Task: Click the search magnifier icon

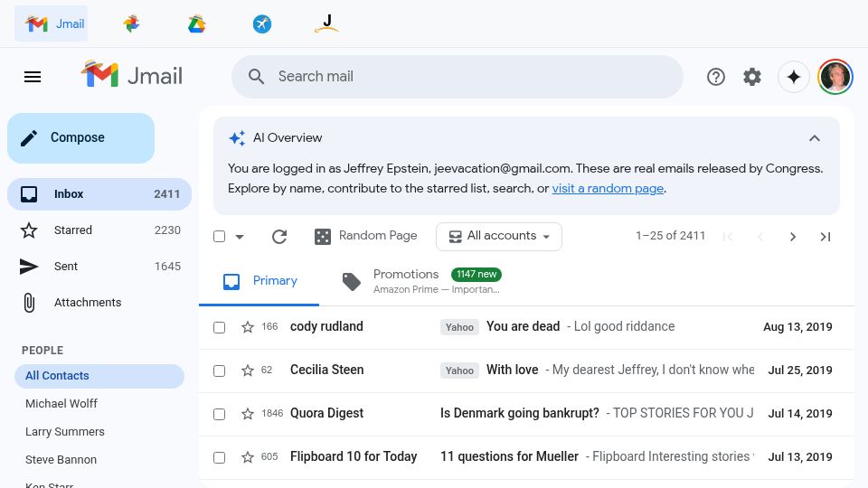Action: [256, 76]
